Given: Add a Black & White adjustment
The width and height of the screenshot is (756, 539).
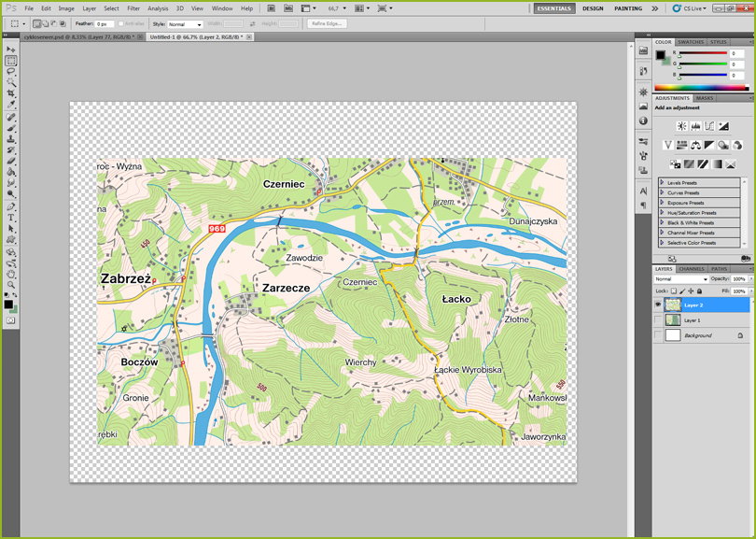Looking at the screenshot, I should point(709,145).
